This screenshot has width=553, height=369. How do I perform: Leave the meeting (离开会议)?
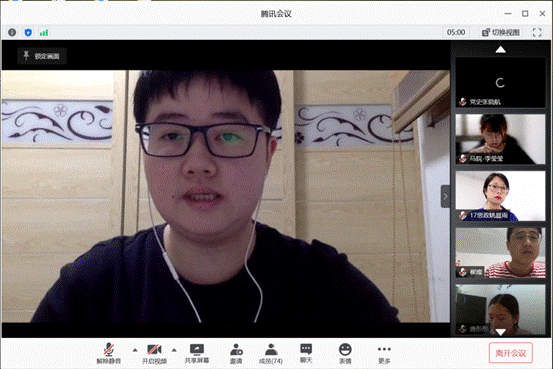tap(511, 353)
